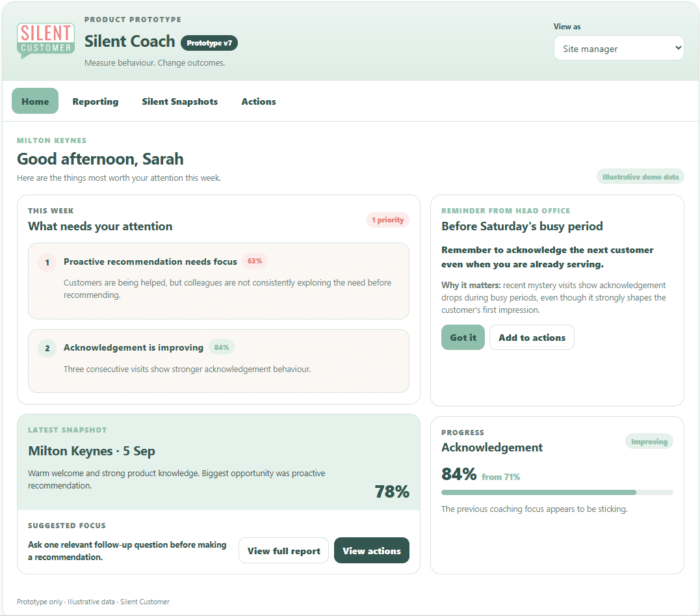Click the Acknowledgement progress bar
Image resolution: width=700 pixels, height=616 pixels.
point(557,492)
